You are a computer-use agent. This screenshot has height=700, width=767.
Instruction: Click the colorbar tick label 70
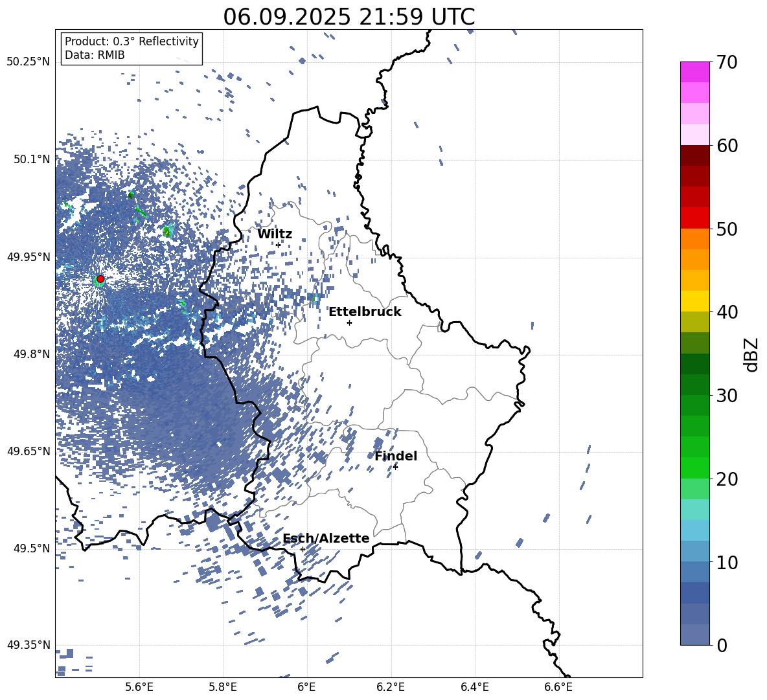(726, 62)
